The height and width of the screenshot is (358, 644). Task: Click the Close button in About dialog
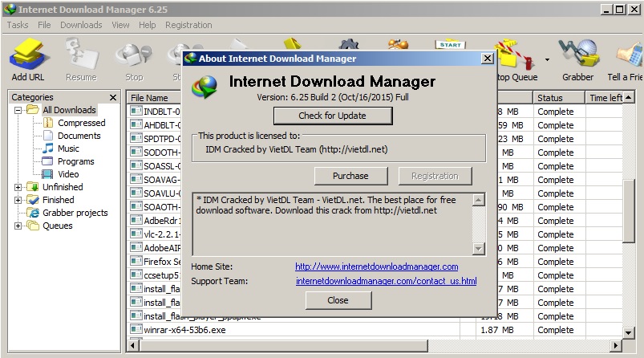(x=338, y=300)
